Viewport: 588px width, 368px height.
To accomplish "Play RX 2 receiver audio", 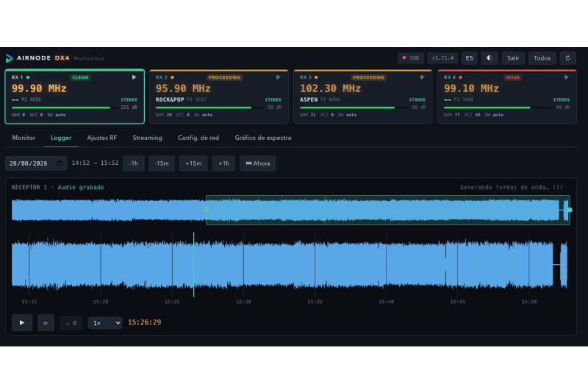I will point(278,77).
